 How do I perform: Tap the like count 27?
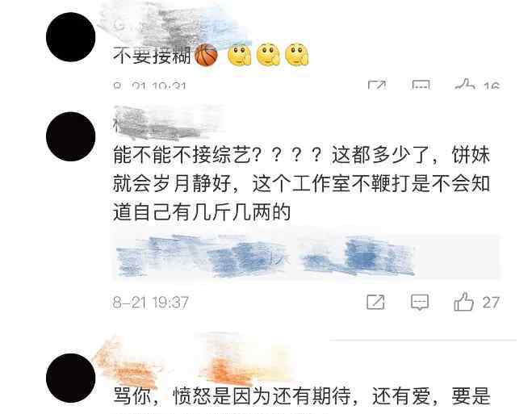tap(491, 303)
